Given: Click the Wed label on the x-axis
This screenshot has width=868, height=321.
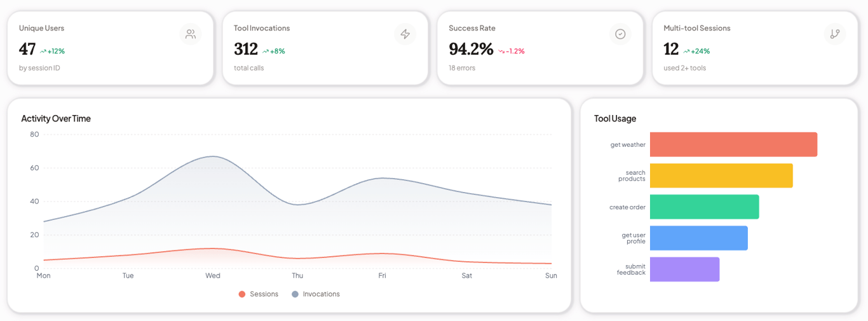Looking at the screenshot, I should point(213,276).
